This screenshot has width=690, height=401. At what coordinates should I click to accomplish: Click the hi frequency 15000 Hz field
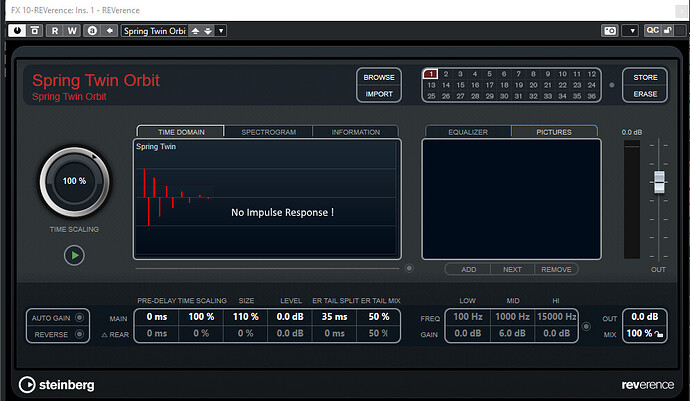556,317
